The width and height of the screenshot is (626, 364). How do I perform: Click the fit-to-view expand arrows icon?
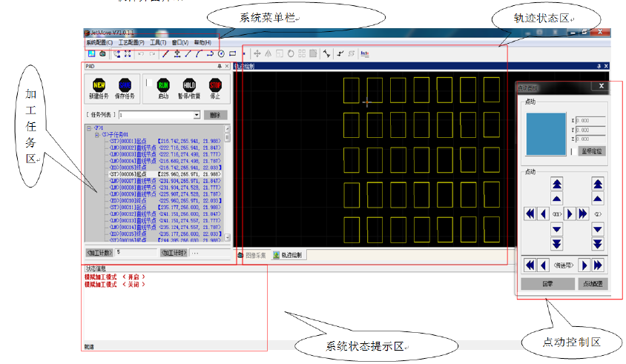tap(128, 54)
